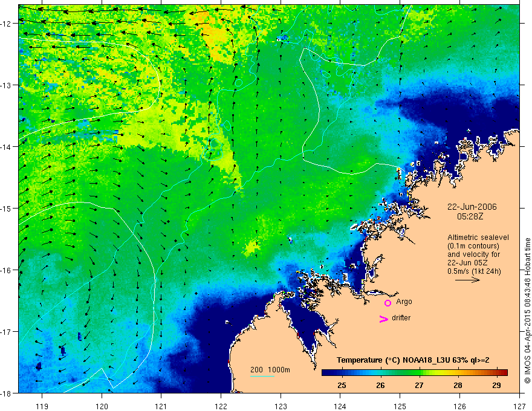Click the 0.5m/s velocity scale arrow
Image resolution: width=532 pixels, height=411 pixels.
tap(467, 280)
